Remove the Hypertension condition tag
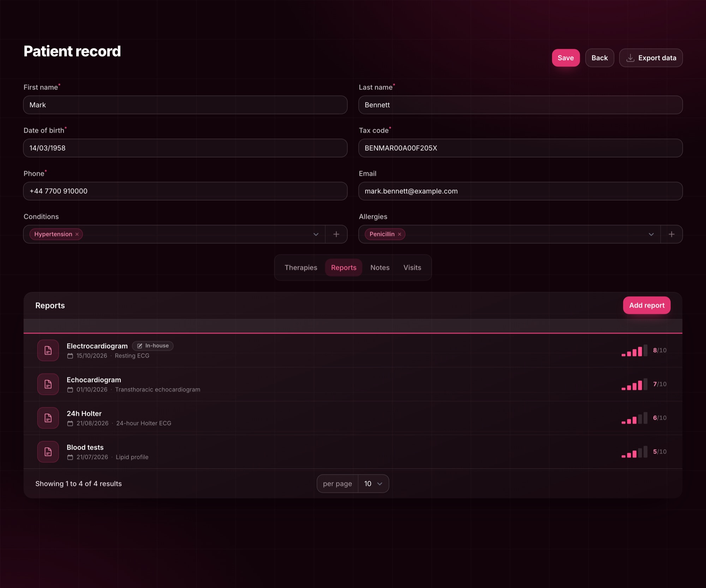The width and height of the screenshot is (706, 588). 77,234
